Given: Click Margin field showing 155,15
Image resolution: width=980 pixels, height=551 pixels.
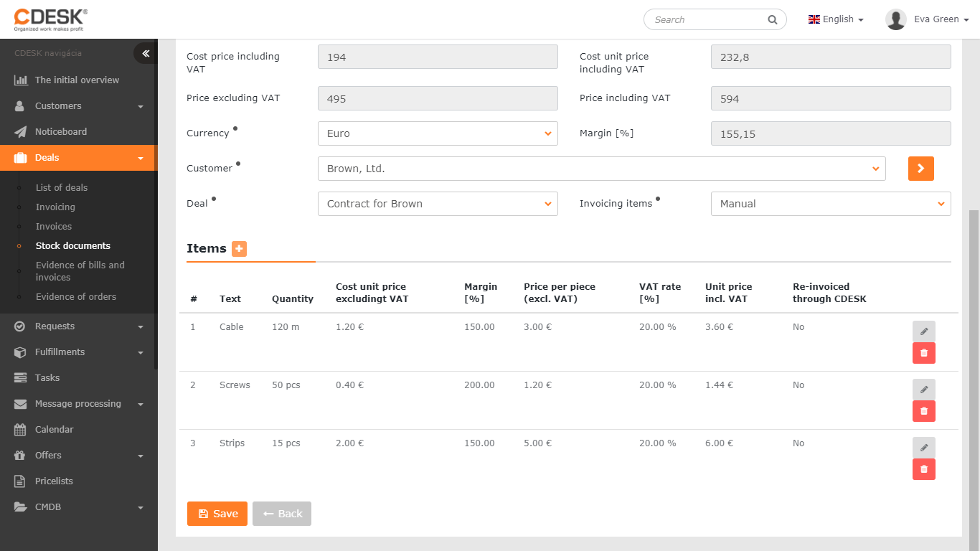Looking at the screenshot, I should (831, 134).
